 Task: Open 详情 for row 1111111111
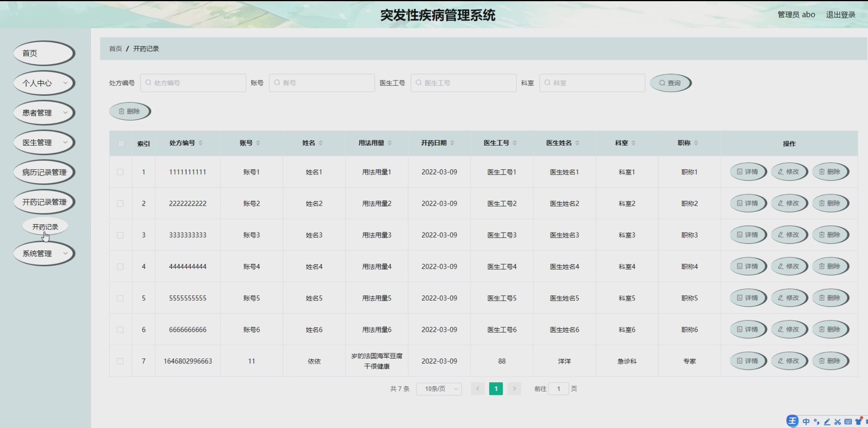click(x=748, y=172)
